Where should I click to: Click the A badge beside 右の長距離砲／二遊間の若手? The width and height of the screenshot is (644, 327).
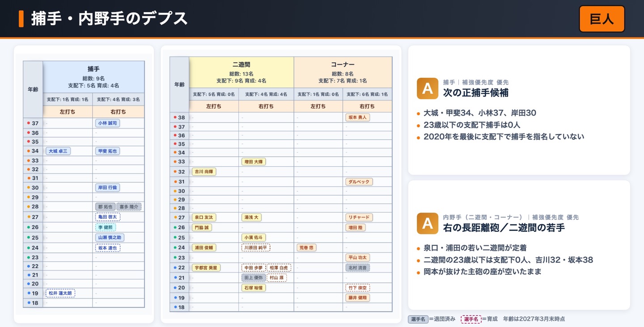pos(427,223)
